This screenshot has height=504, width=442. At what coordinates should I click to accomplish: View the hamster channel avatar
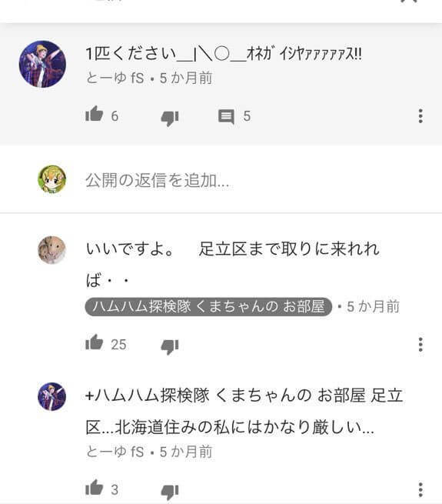pos(52,250)
